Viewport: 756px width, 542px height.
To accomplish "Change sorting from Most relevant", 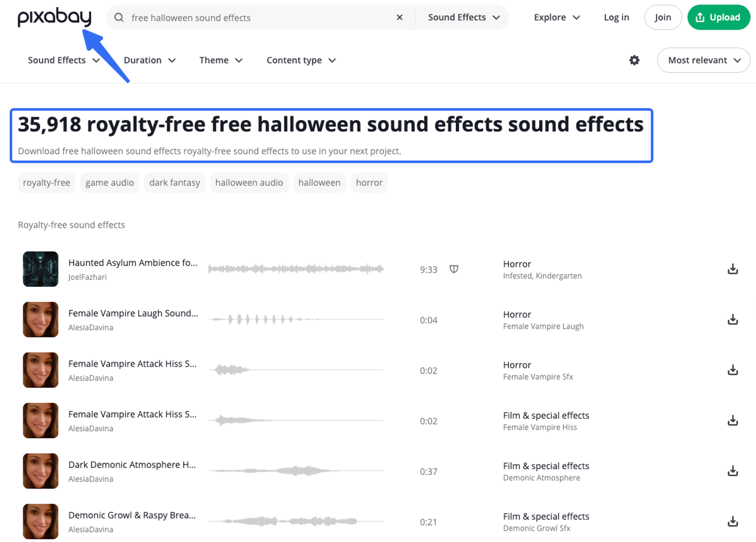I will 703,60.
